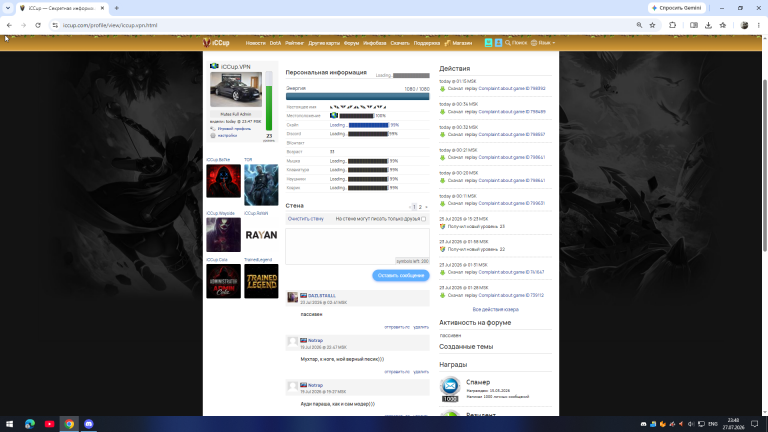Click the Очистить стену link

pos(306,219)
